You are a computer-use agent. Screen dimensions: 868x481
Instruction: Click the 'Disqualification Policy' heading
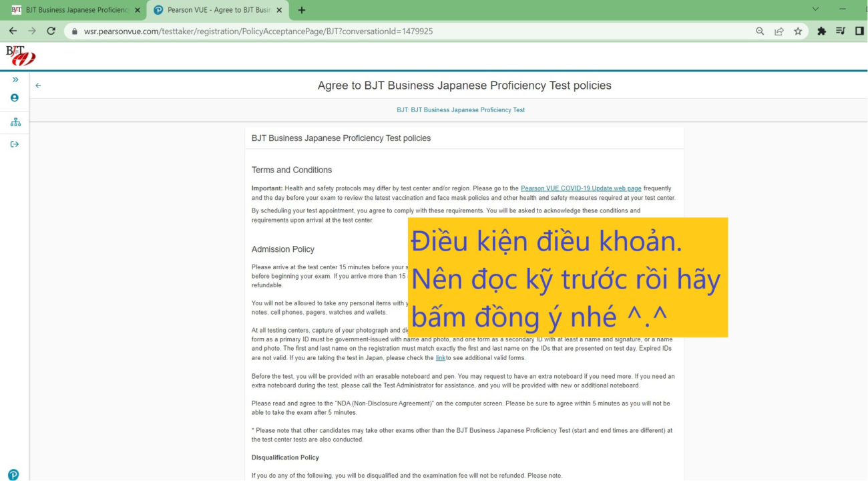click(285, 458)
